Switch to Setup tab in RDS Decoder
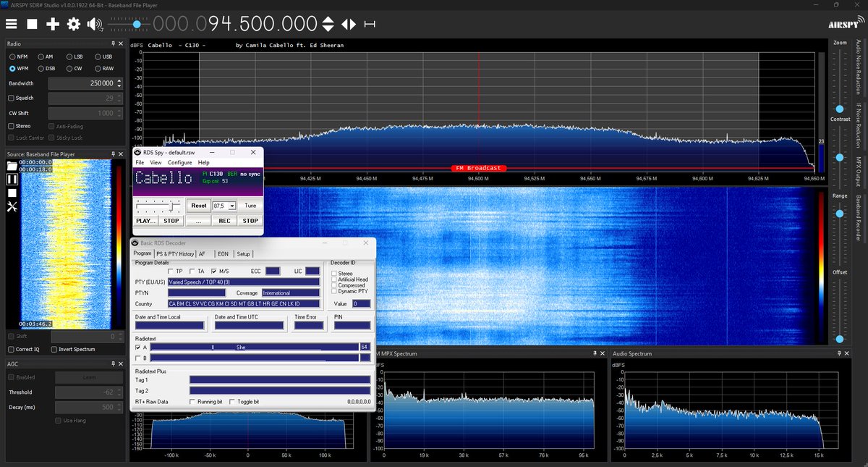 (244, 254)
